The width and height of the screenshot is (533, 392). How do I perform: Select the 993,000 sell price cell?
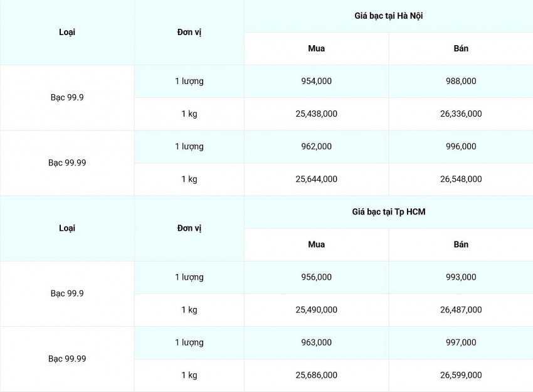[461, 277]
